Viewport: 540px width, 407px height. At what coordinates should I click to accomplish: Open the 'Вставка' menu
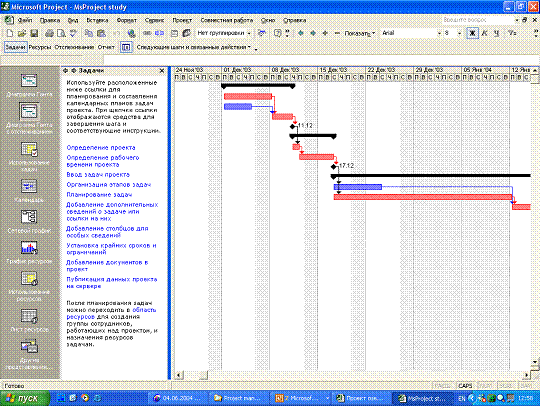[x=97, y=20]
